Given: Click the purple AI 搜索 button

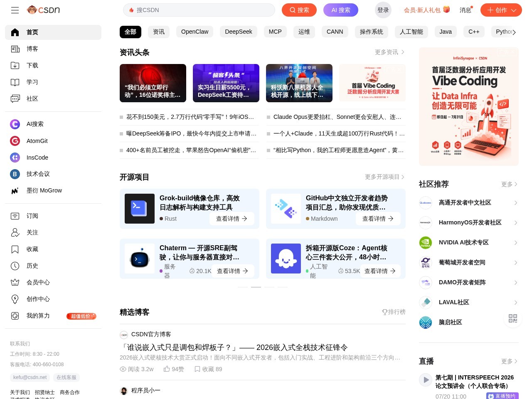Looking at the screenshot, I should (341, 10).
